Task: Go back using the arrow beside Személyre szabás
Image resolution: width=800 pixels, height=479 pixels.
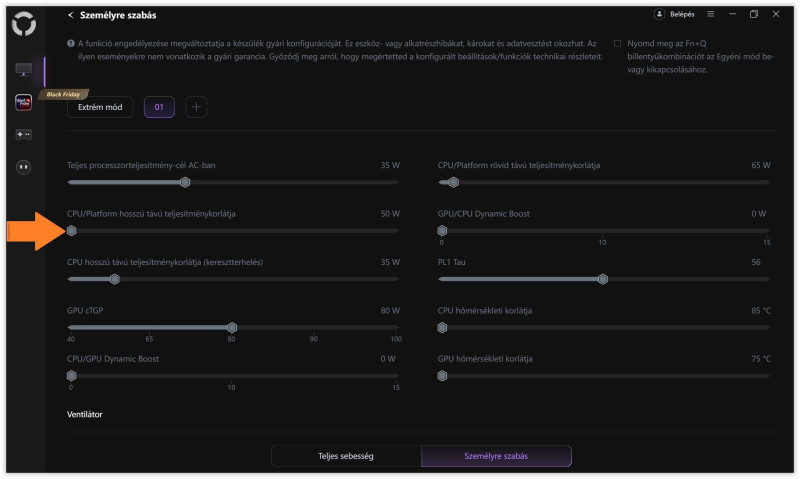Action: click(x=70, y=15)
